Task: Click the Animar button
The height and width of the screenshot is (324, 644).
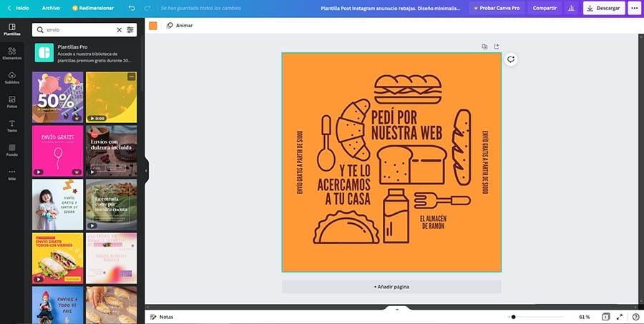Action: [180, 26]
